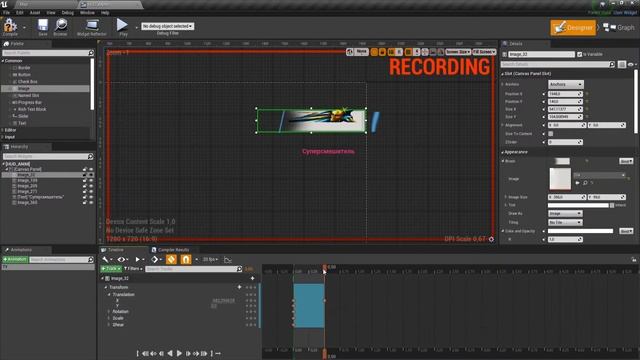Expand the Input palette category
Screen dimensions: 640x360
pyautogui.click(x=3, y=137)
